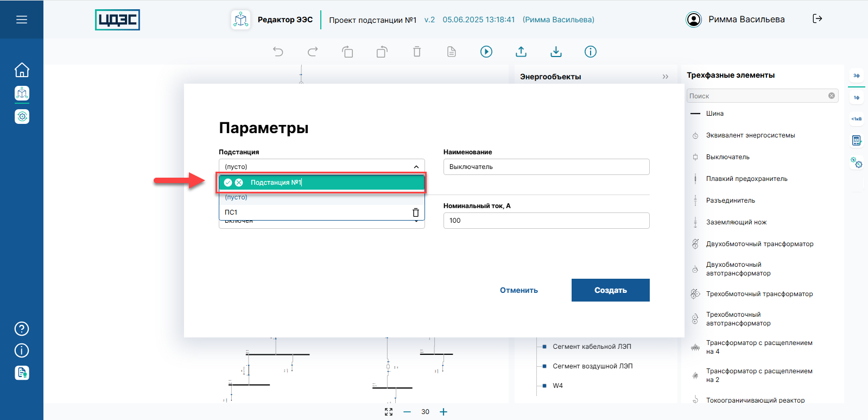
Task: Switch to the 1ф elements tab
Action: [x=856, y=98]
